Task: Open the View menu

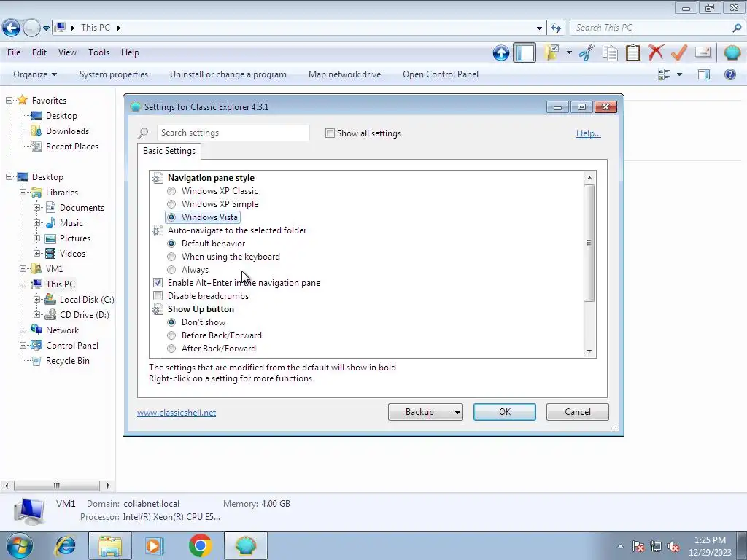Action: pos(67,52)
